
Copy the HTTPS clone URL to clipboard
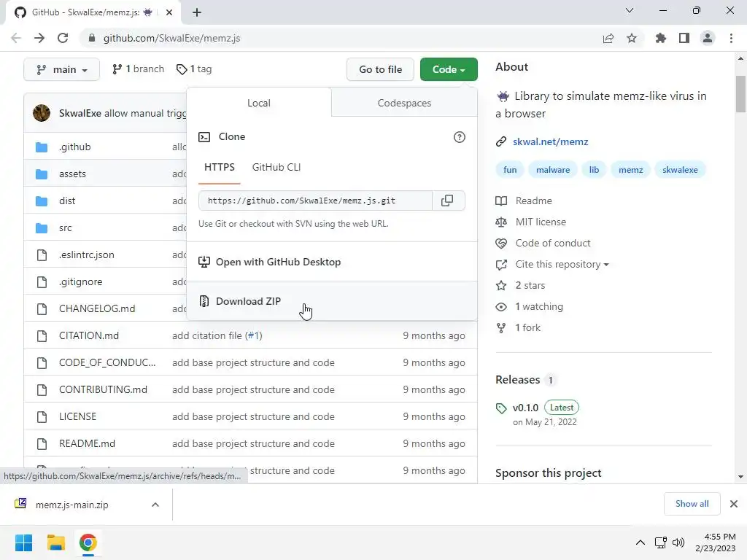point(447,201)
